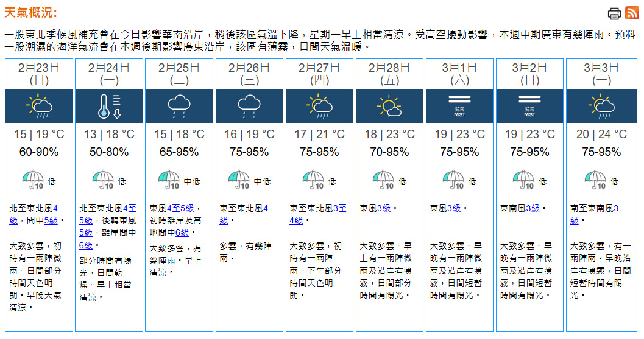This screenshot has height=339, width=644.
Task: Click Feb 23 sunny showers weather icon
Action: (x=39, y=106)
